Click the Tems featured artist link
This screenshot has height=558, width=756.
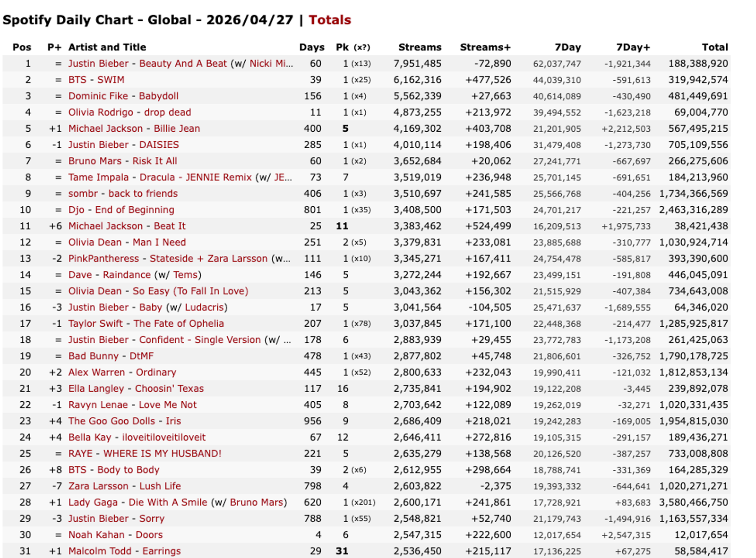click(x=186, y=275)
